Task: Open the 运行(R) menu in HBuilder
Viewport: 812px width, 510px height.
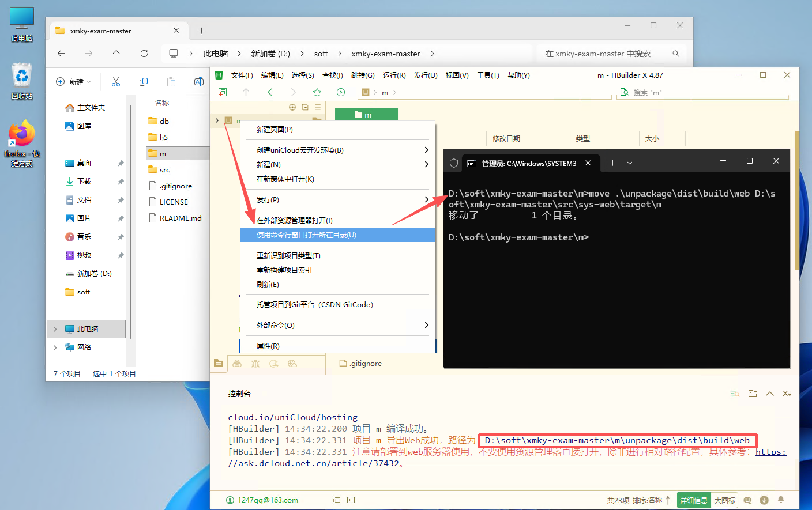Action: click(394, 75)
